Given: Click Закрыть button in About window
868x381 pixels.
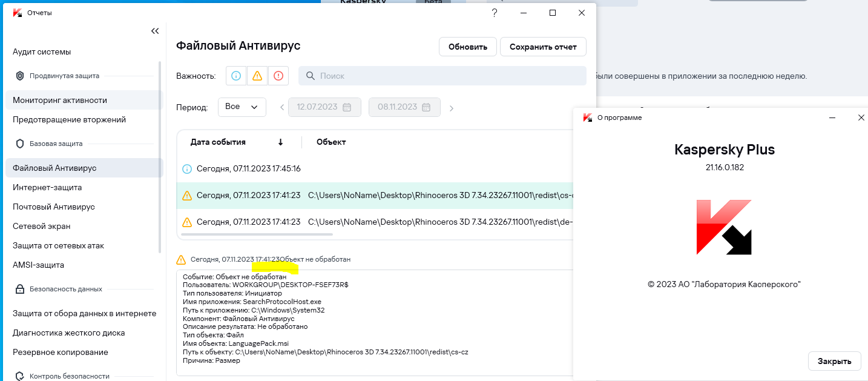Looking at the screenshot, I should (834, 361).
